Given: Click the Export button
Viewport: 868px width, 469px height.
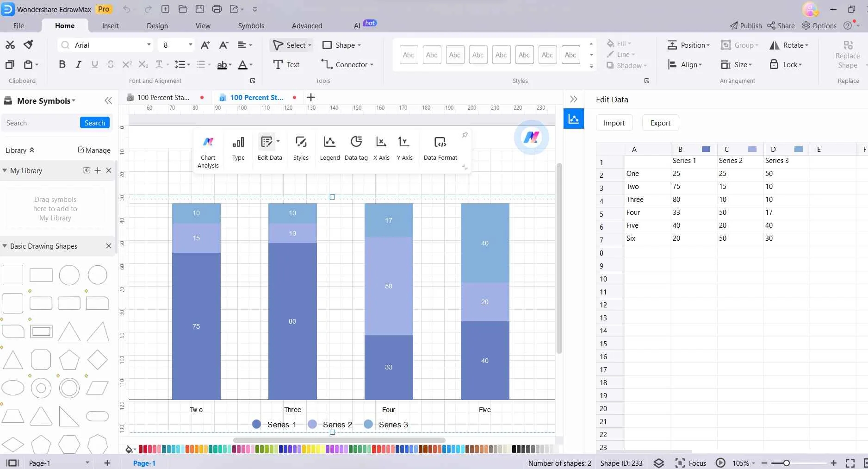Looking at the screenshot, I should click(660, 123).
